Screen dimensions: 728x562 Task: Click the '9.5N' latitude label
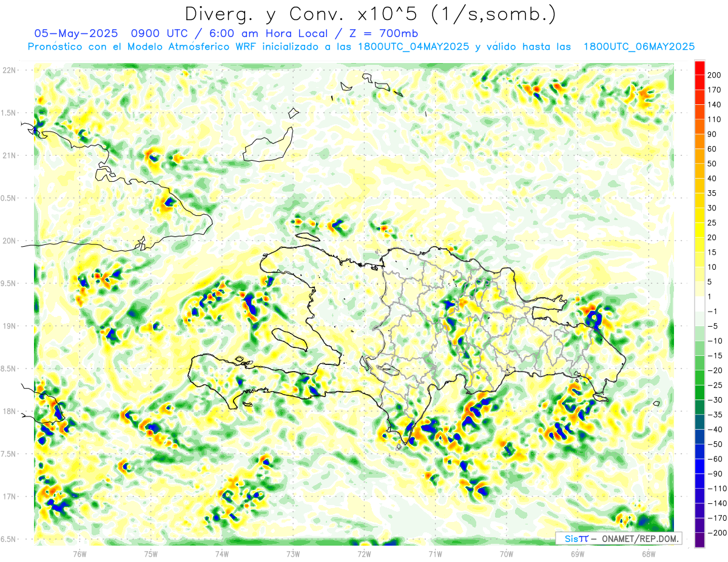coord(9,284)
